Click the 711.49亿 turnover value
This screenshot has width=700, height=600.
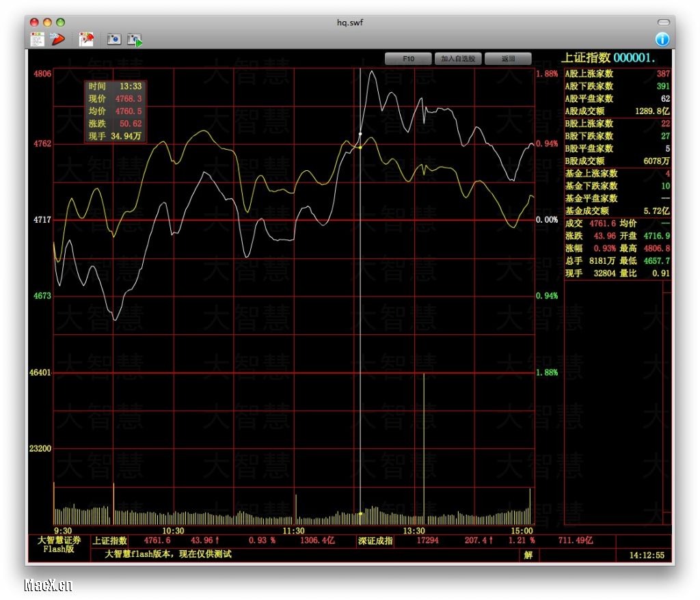[x=576, y=541]
